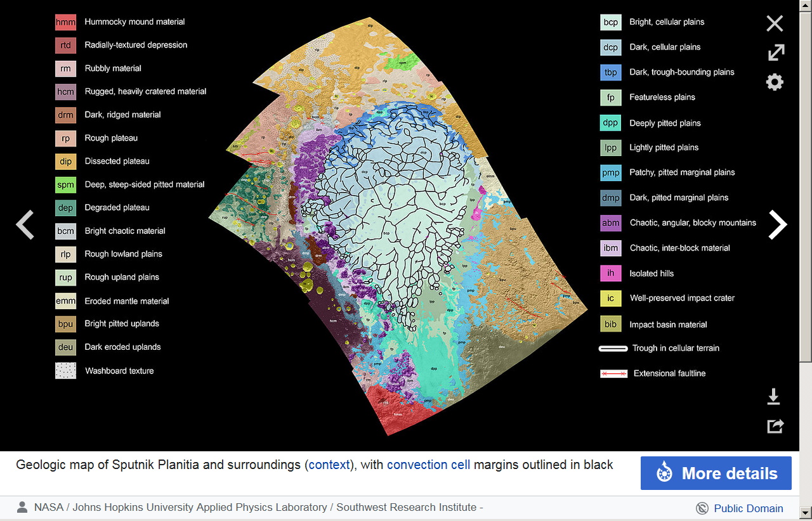The width and height of the screenshot is (812, 521).
Task: Click 'Eroded mantle material' legend text
Action: coord(127,301)
